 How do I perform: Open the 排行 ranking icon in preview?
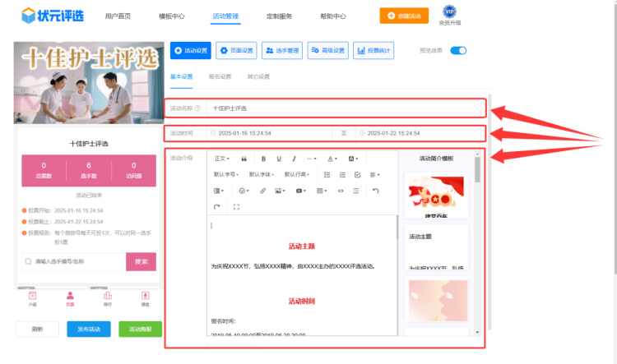[x=108, y=297]
